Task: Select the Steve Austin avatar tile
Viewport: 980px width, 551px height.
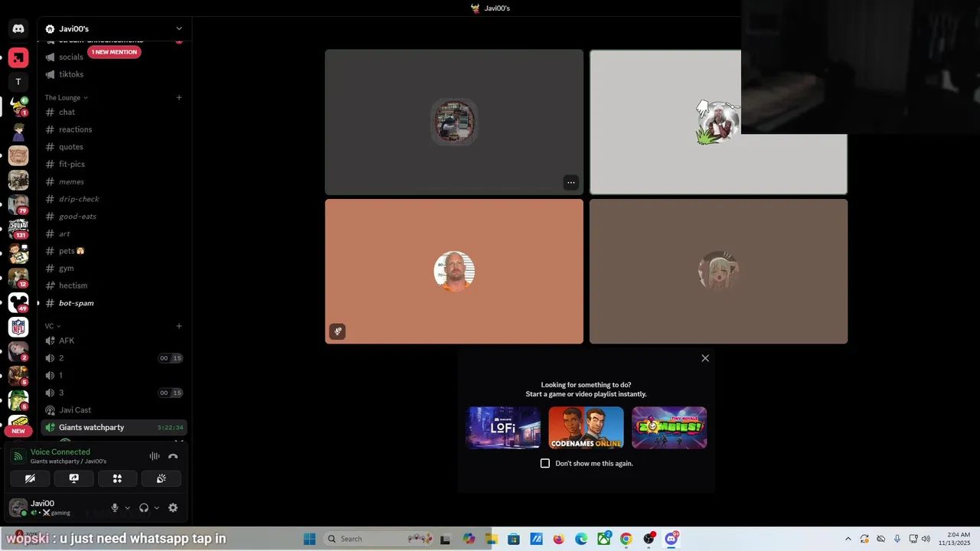Action: [x=454, y=272]
